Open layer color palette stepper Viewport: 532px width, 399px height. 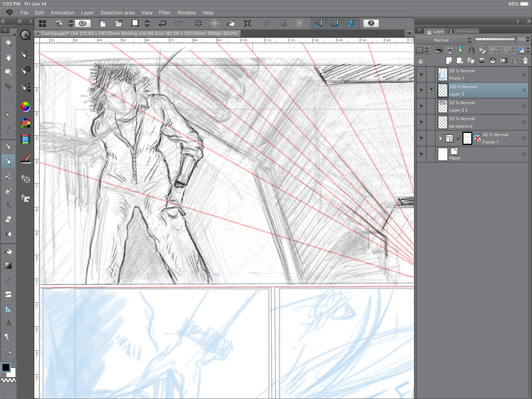pos(427,50)
